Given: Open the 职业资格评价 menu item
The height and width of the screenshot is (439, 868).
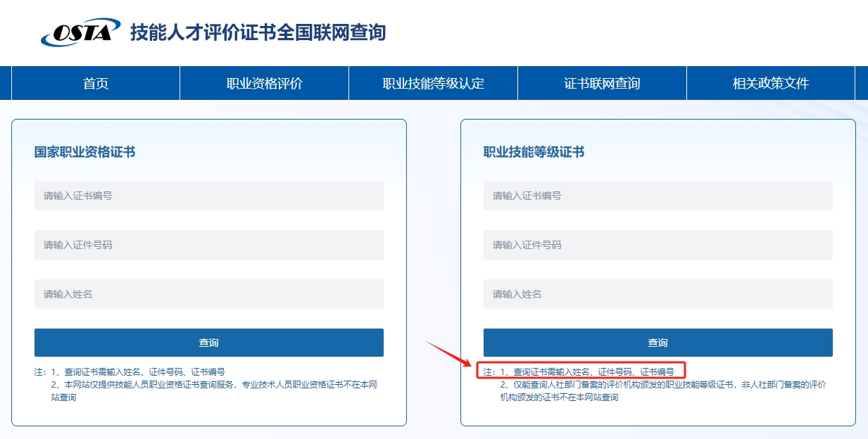Looking at the screenshot, I should [x=264, y=83].
